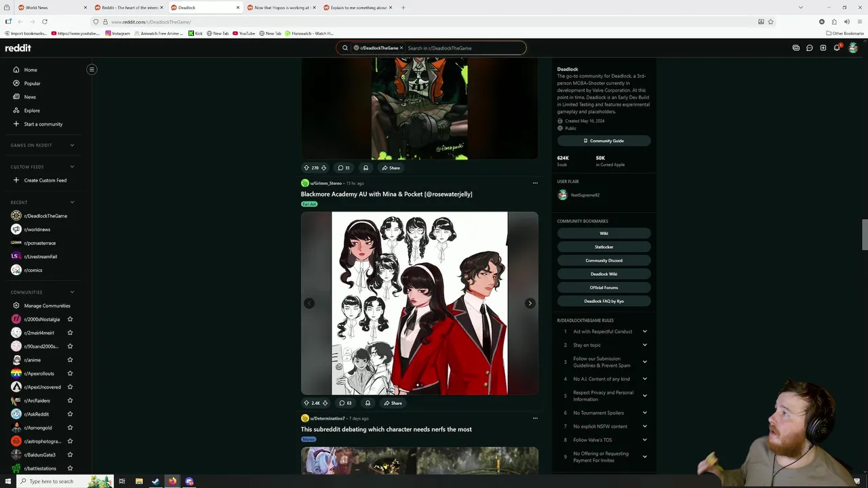Open the notifications bell icon
The height and width of the screenshot is (488, 868).
(837, 48)
